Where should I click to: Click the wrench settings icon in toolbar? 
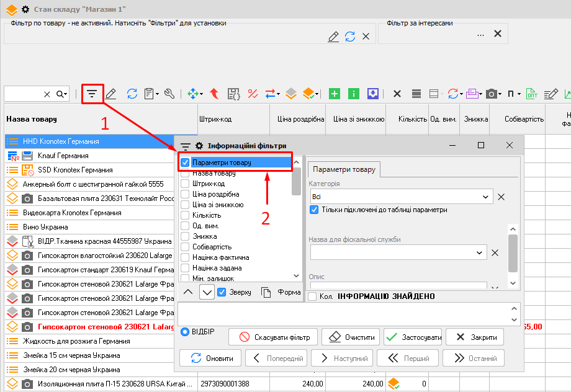(169, 94)
